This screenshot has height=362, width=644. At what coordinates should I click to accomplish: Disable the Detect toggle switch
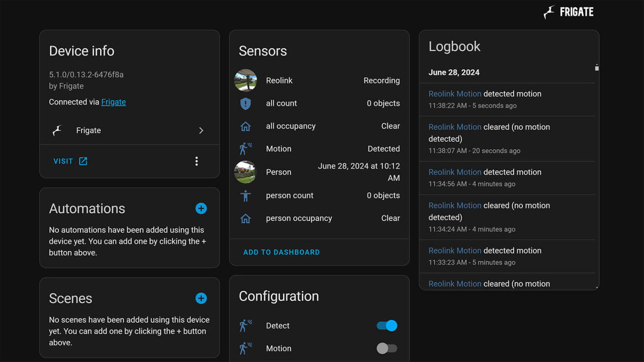click(x=387, y=326)
